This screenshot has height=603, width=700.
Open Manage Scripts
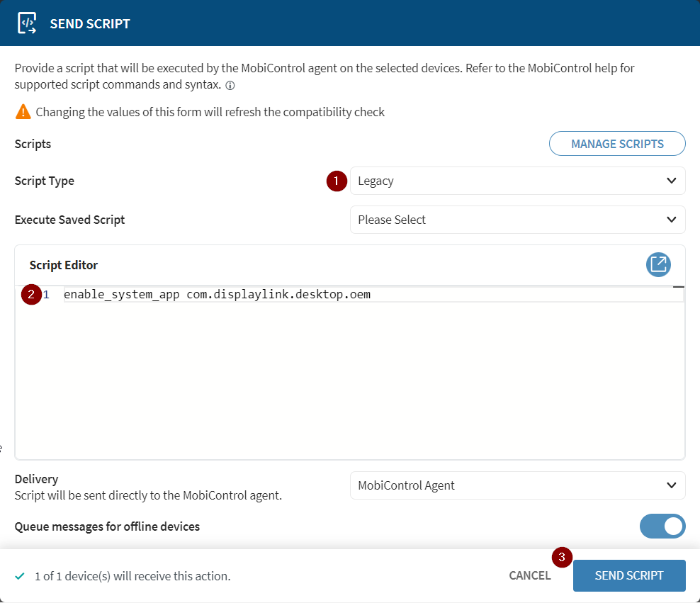tap(616, 143)
